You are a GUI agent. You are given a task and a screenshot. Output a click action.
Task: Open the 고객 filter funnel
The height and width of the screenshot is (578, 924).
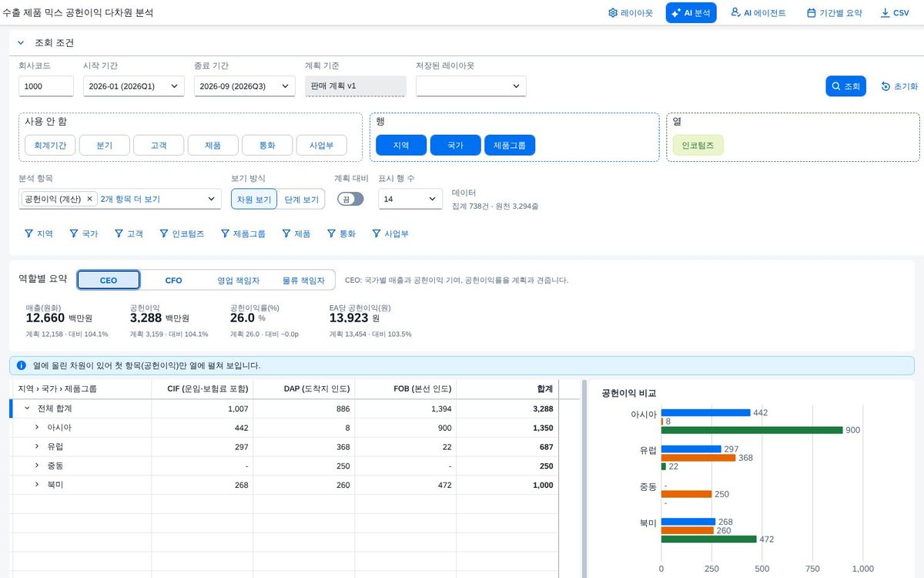click(119, 234)
